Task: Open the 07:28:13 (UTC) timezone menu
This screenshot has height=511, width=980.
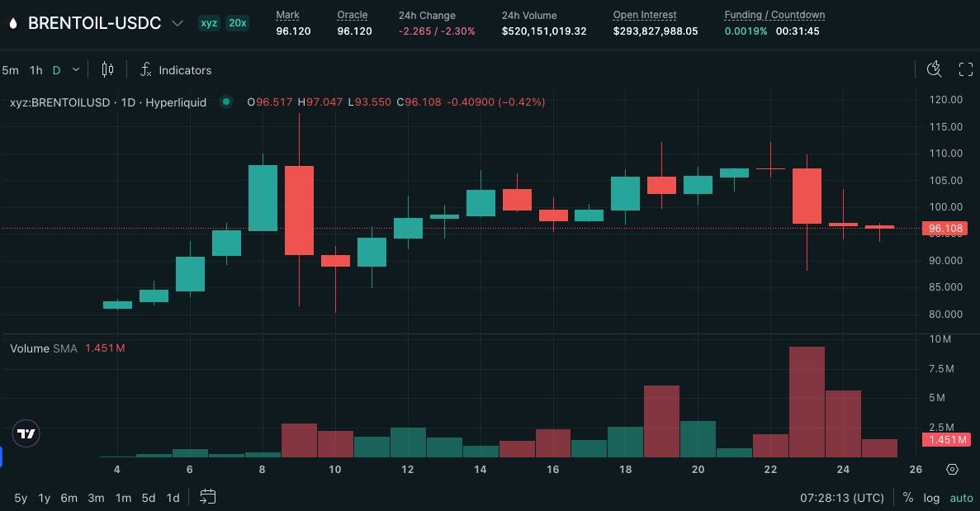Action: tap(842, 498)
